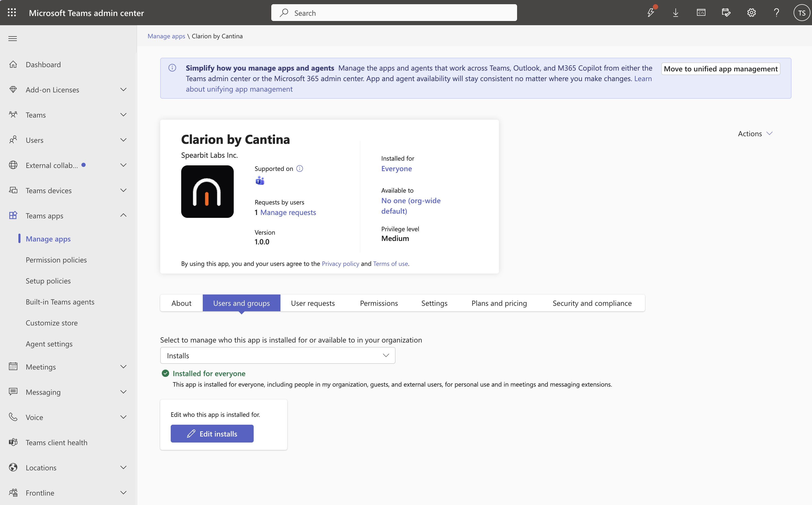Viewport: 812px width, 505px height.
Task: Click the Help question mark icon
Action: [777, 13]
